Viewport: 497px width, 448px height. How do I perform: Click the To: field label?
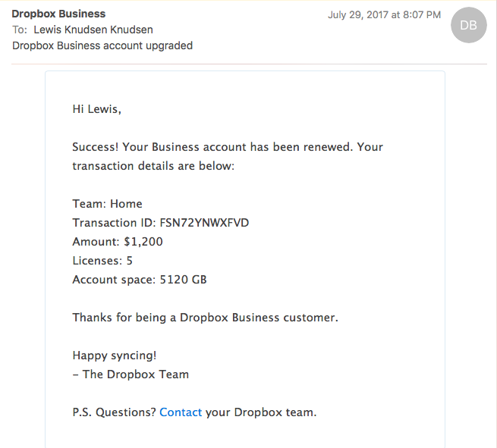19,30
